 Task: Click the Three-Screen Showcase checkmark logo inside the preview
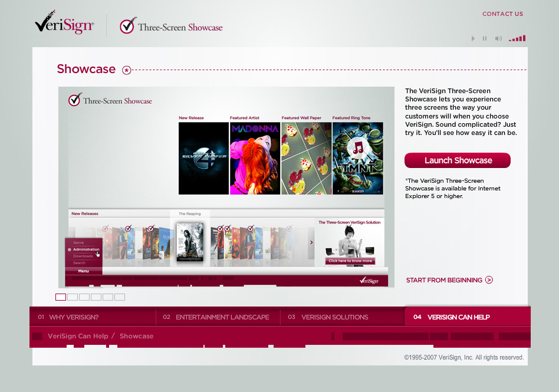(x=110, y=100)
